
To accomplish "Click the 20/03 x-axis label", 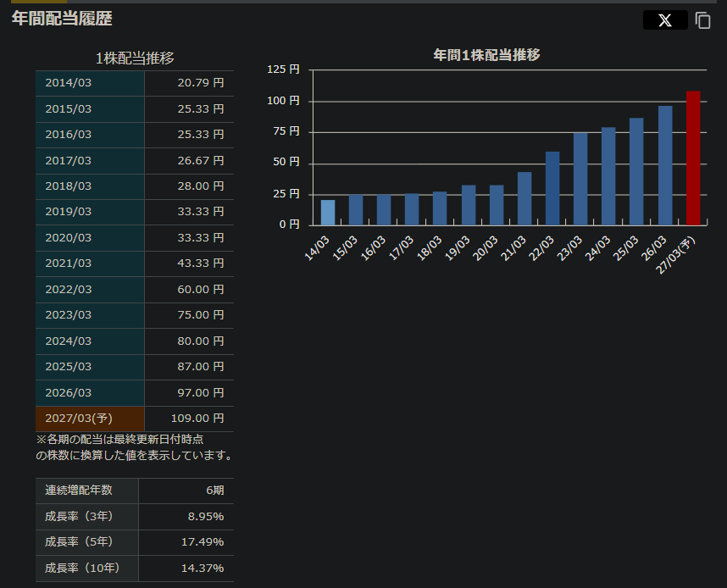I will pos(485,247).
